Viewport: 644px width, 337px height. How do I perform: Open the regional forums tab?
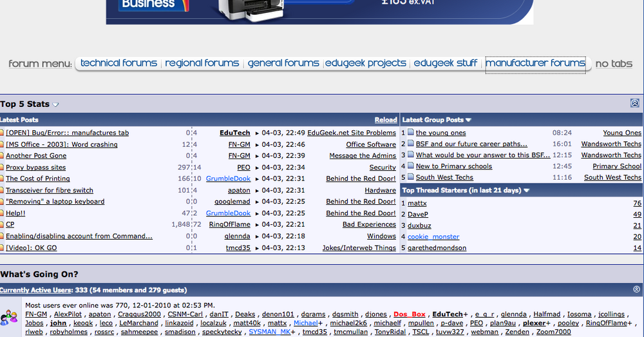tap(202, 63)
